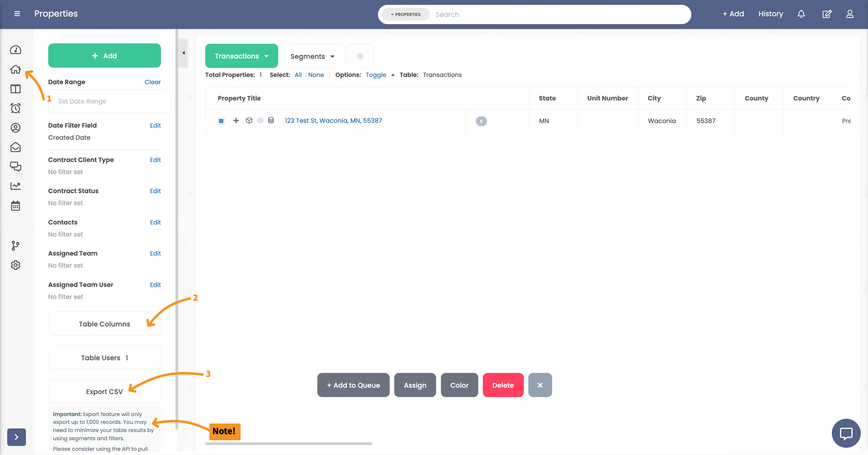This screenshot has height=455, width=868.
Task: Open the calendar icon in sidebar
Action: pos(15,206)
